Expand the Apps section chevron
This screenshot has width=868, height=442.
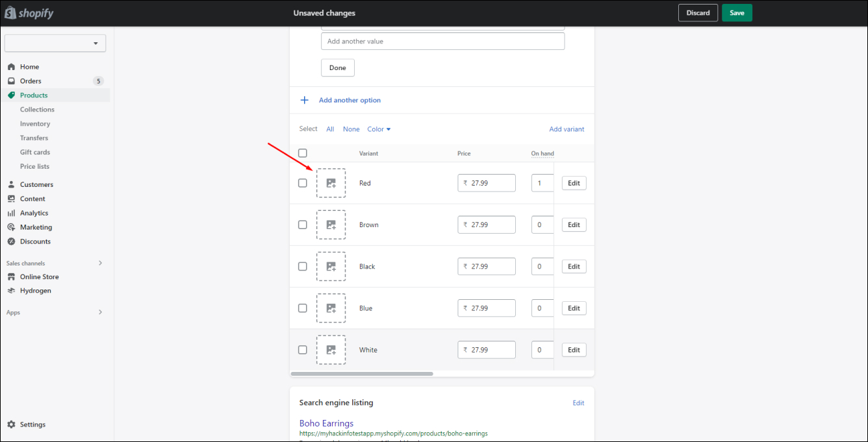click(100, 312)
